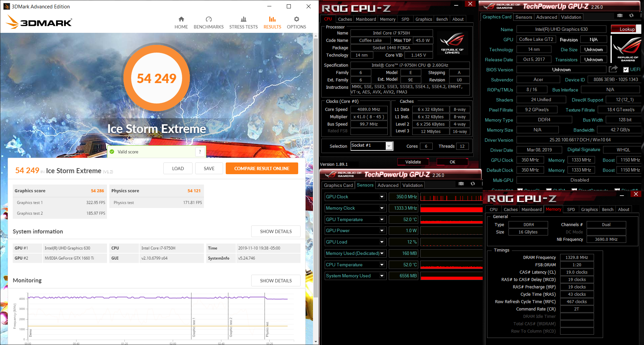Open the Memory Used (Dedicated) dropdown
This screenshot has height=345, width=644.
point(382,253)
